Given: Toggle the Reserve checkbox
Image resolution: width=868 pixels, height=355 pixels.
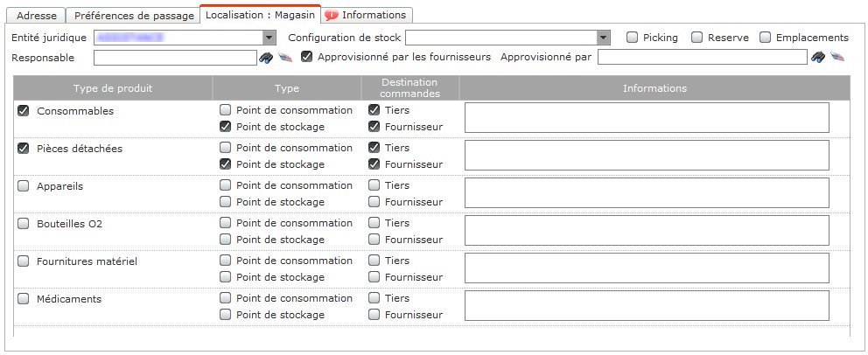Looking at the screenshot, I should click(697, 38).
